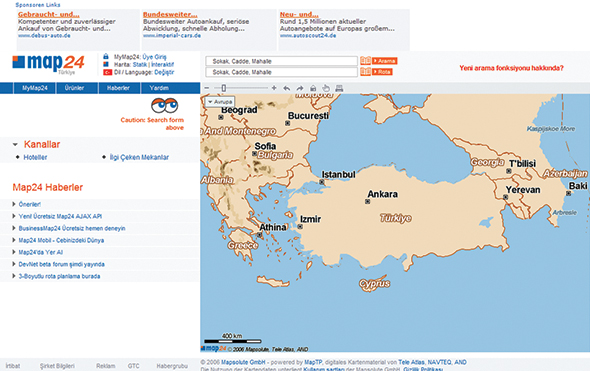Click the Yeni arama fonksiyonu hakkında? link
Viewport: 590px width, 371px height.
(511, 68)
